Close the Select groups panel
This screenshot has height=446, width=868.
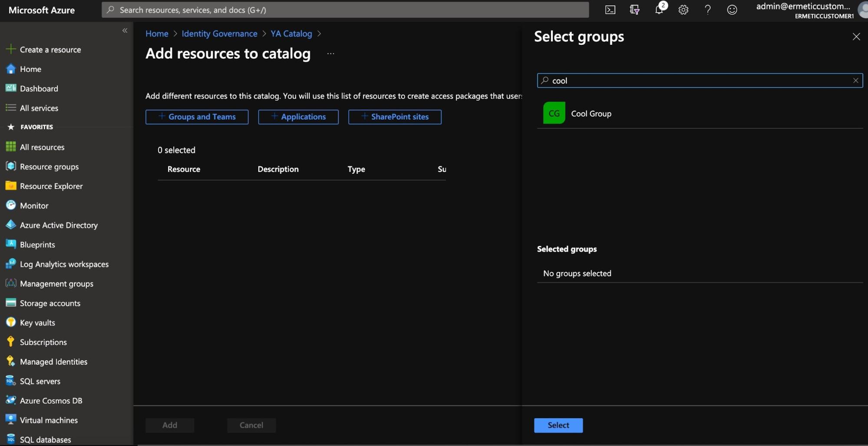point(856,37)
